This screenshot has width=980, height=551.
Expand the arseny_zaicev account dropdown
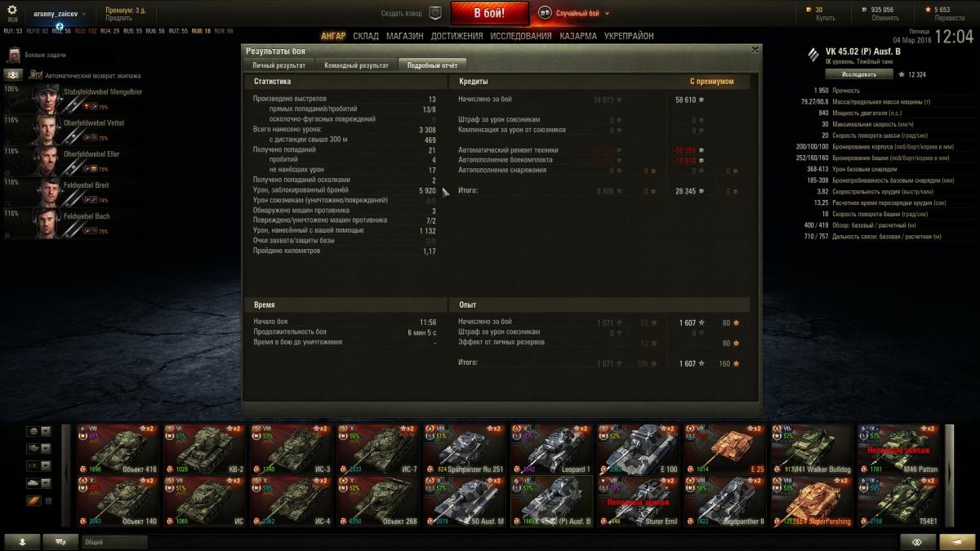(60, 14)
